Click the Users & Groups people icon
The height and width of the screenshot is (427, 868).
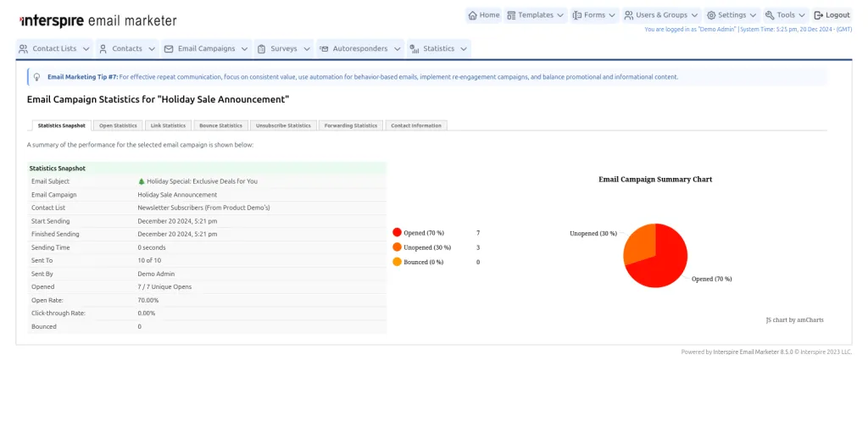(x=629, y=15)
